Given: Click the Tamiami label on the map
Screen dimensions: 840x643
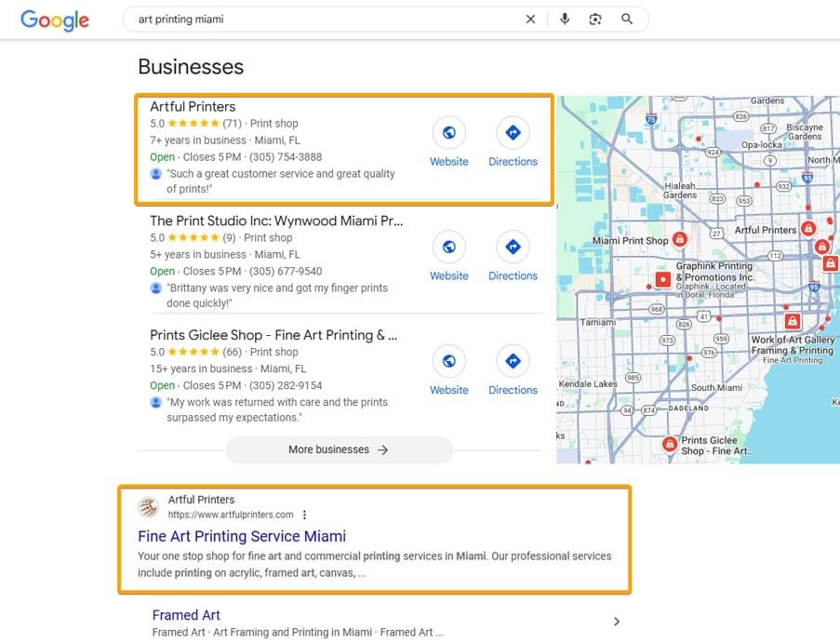Looking at the screenshot, I should point(598,322).
